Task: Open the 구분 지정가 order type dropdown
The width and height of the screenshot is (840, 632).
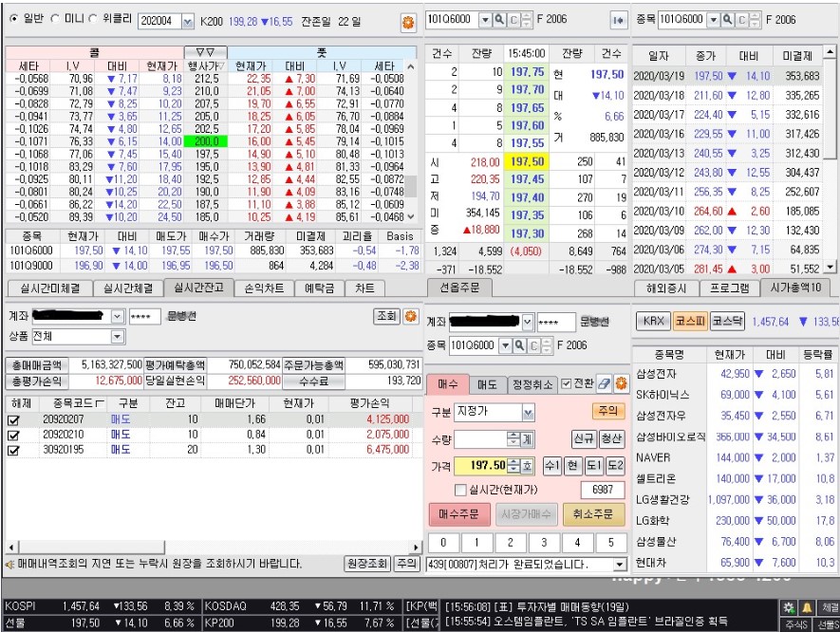Action: 529,414
